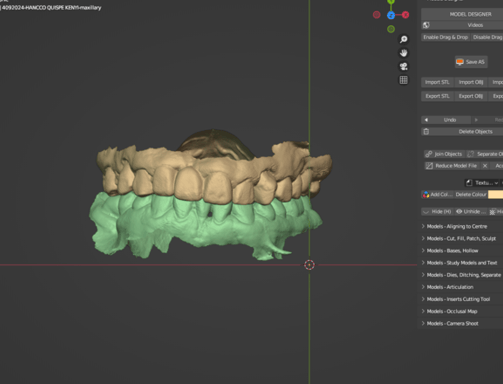Click the Add Colour palette icon

click(x=426, y=194)
